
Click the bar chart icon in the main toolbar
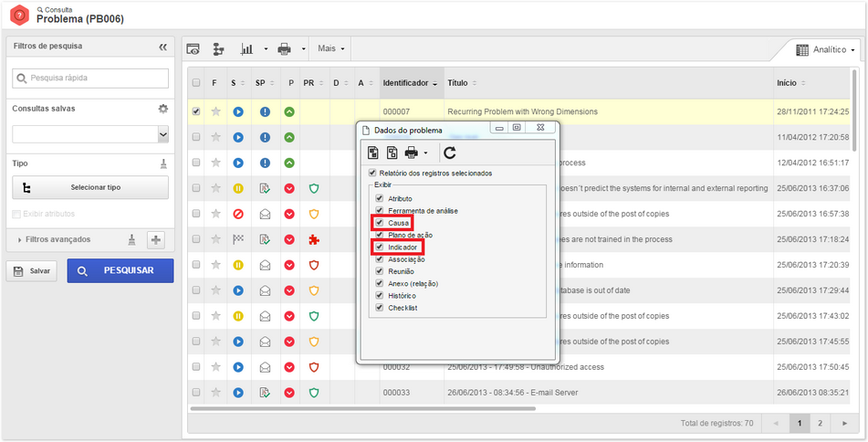246,49
